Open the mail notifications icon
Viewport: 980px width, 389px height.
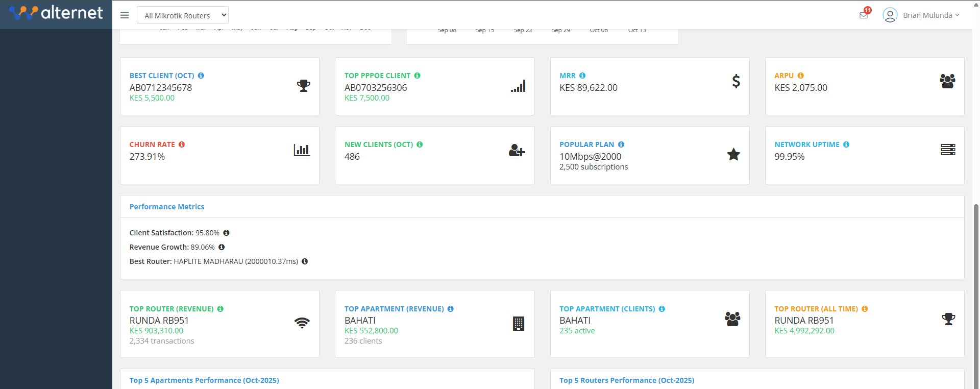pyautogui.click(x=864, y=15)
